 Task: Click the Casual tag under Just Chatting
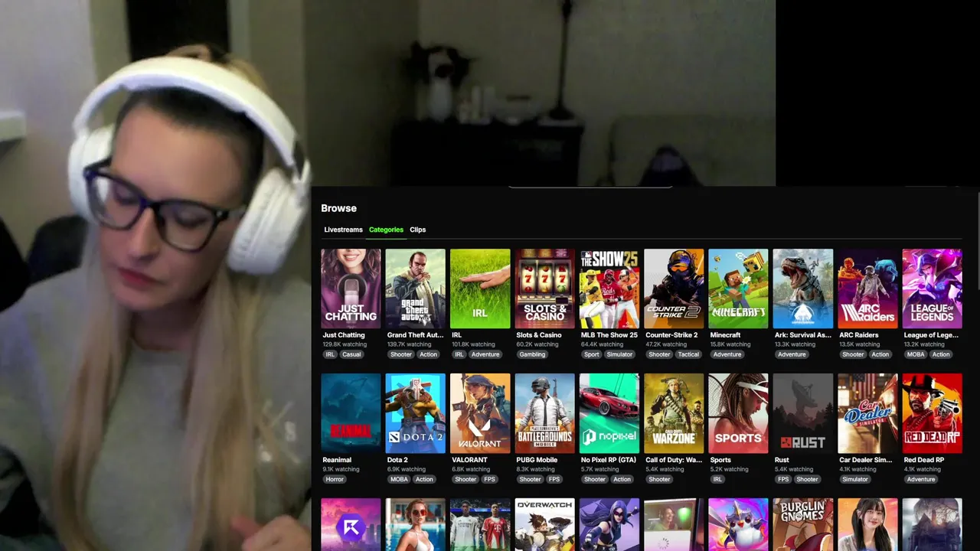tap(351, 354)
